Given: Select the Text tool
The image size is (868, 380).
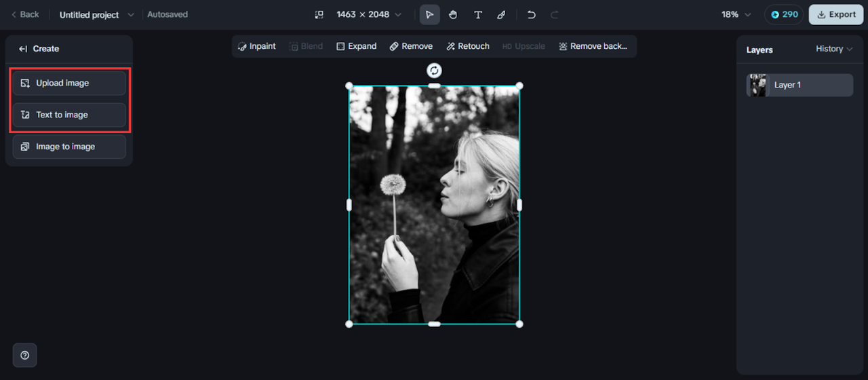Looking at the screenshot, I should click(478, 14).
